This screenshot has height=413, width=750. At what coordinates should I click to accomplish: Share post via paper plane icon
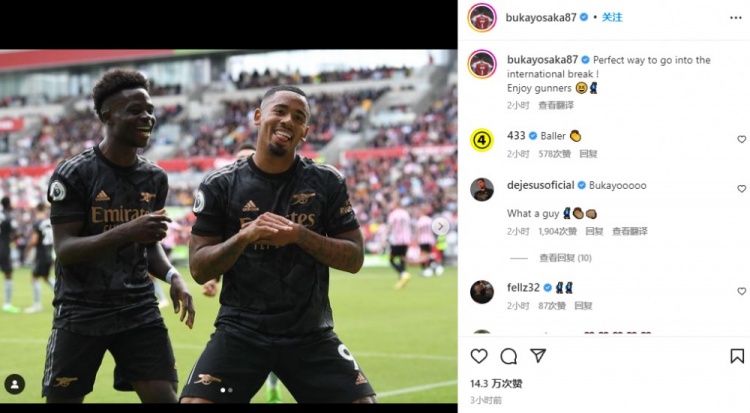538,356
